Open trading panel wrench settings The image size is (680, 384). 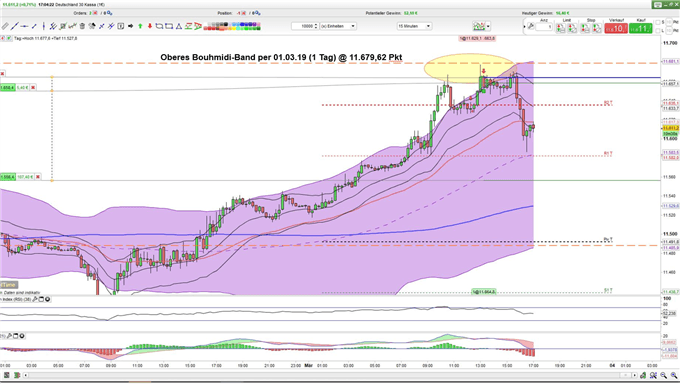click(x=530, y=26)
